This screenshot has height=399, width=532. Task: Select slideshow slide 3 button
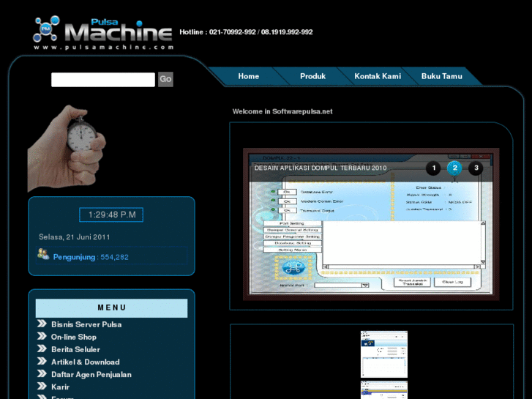(476, 168)
